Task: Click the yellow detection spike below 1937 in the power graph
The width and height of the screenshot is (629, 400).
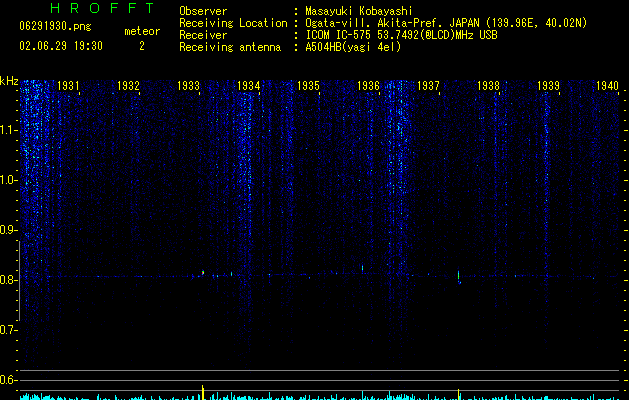Action: pyautogui.click(x=458, y=394)
